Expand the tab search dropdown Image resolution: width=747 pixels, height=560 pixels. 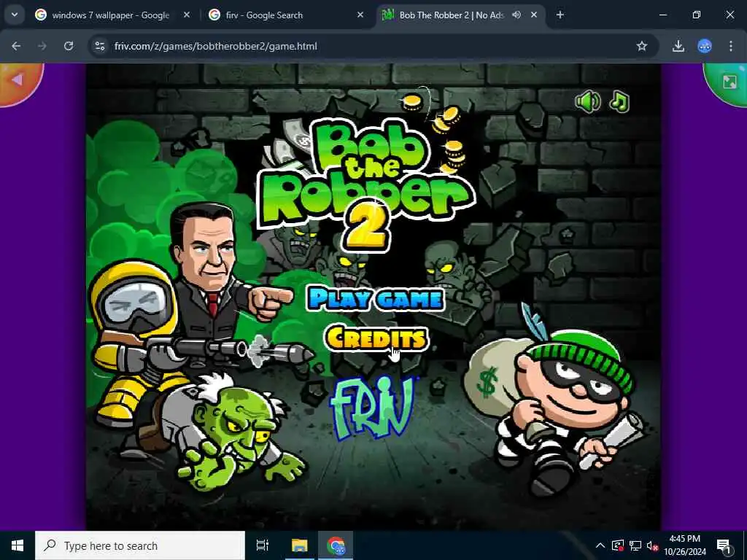[15, 15]
